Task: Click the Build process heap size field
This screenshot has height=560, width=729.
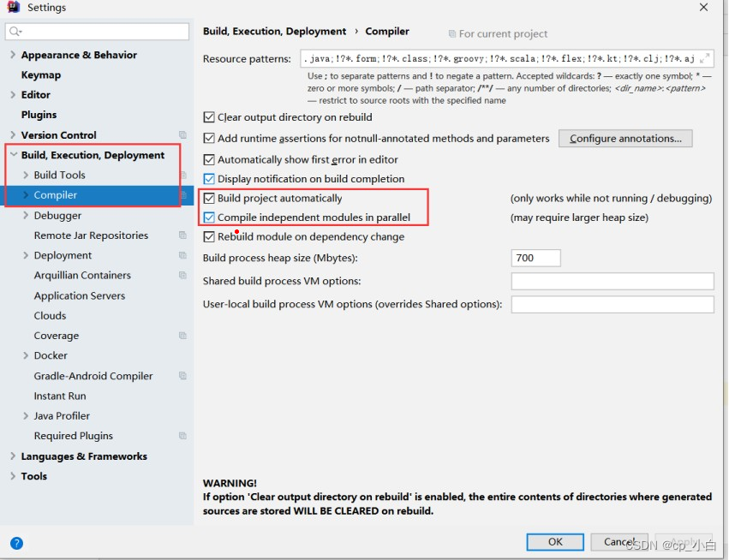Action: point(536,258)
